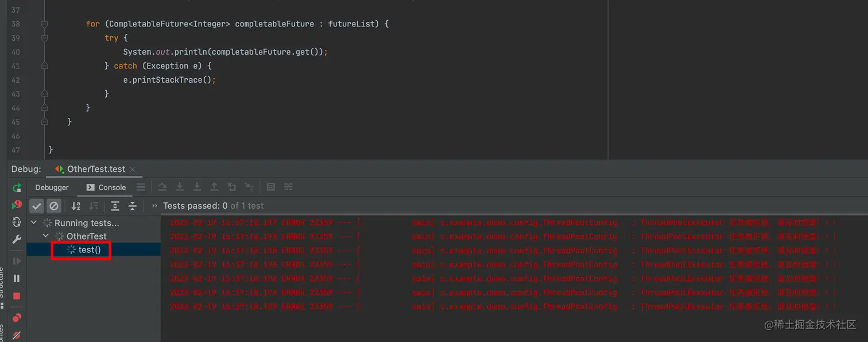Image resolution: width=868 pixels, height=342 pixels.
Task: Toggle Show Passed tests checkmark
Action: coord(37,206)
